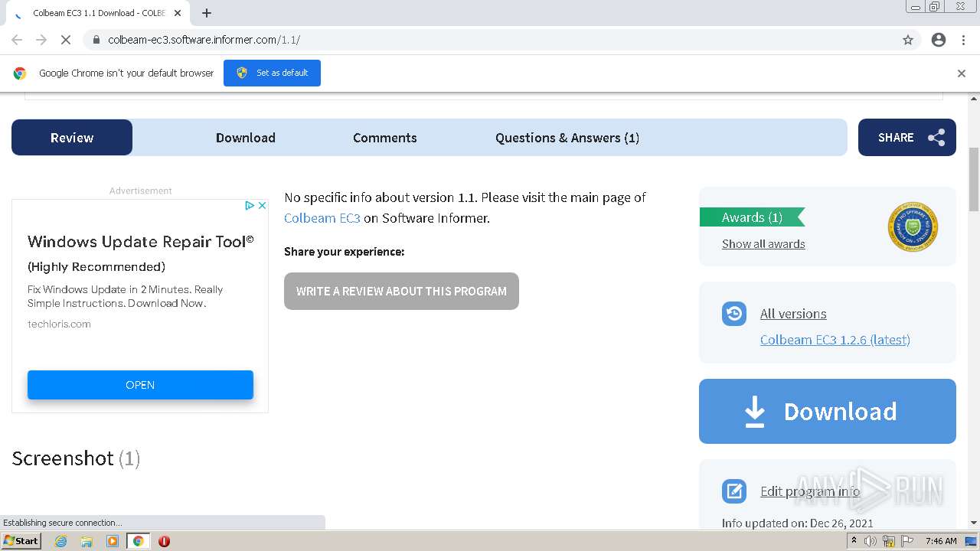Screen dimensions: 980x551
Task: Switch to the Download tab
Action: pyautogui.click(x=246, y=138)
